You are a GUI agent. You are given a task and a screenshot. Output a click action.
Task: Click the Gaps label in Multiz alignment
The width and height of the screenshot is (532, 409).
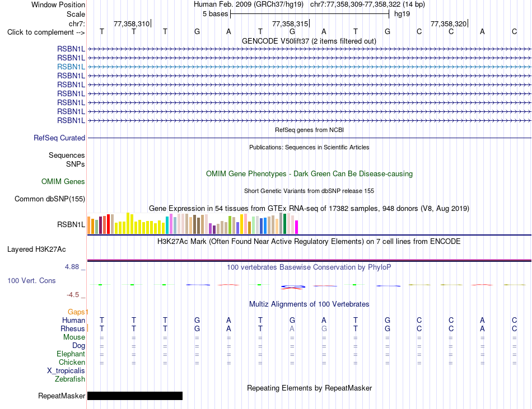pos(76,312)
